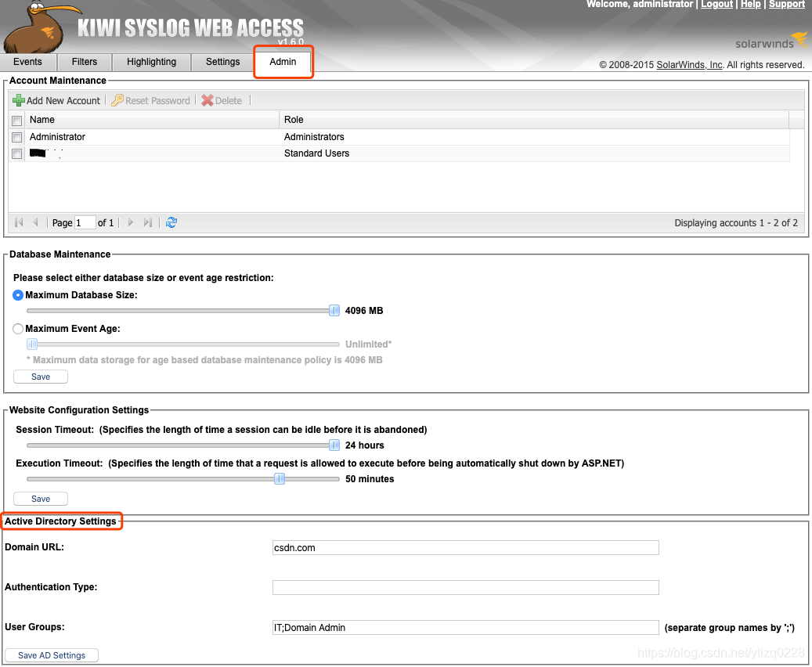Sort accounts by Name column header
Viewport: 812px width, 667px height.
click(152, 120)
